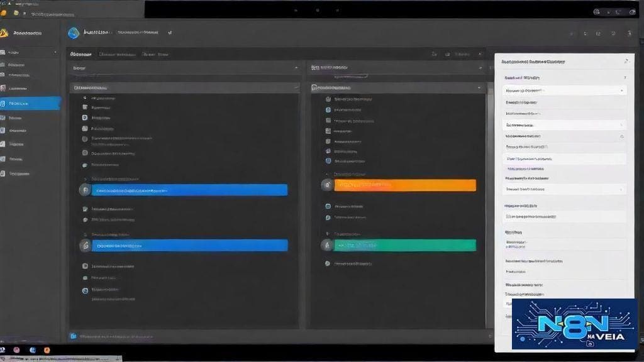Image resolution: width=644 pixels, height=362 pixels.
Task: Select the upper blue highlighted bar in left list
Action: (189, 190)
